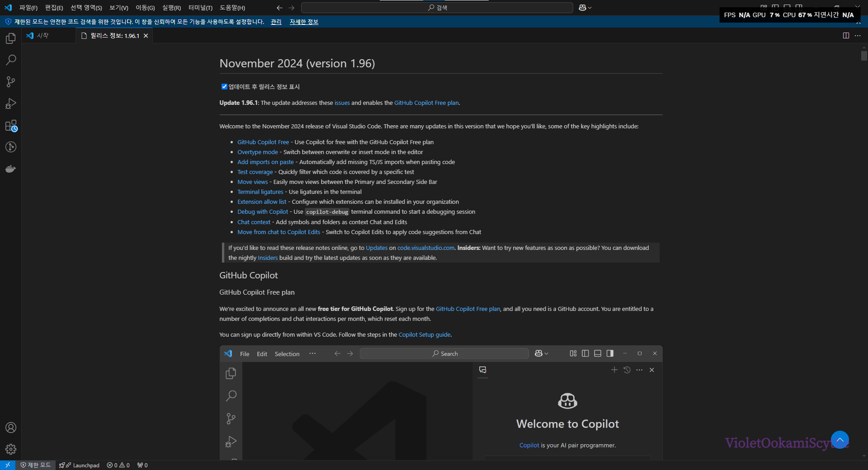Image resolution: width=868 pixels, height=470 pixels.
Task: Open the Manage gear icon
Action: (x=11, y=449)
